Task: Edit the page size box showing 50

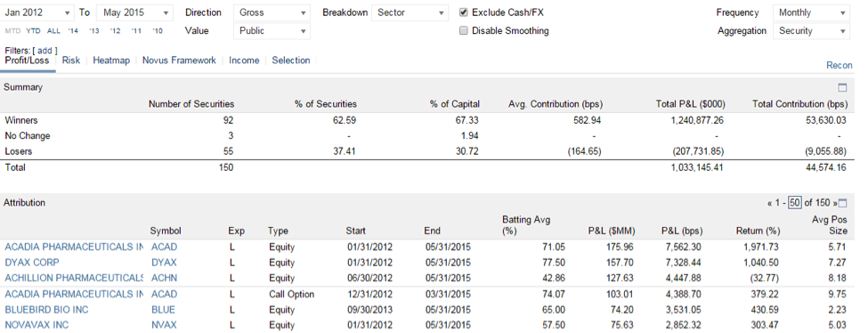Action: 795,203
